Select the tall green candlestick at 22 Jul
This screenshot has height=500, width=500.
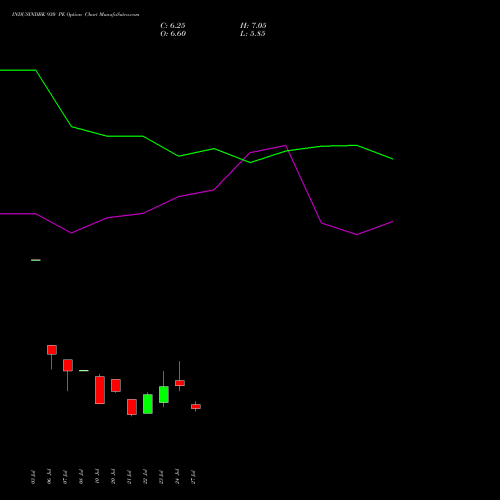coord(148,404)
